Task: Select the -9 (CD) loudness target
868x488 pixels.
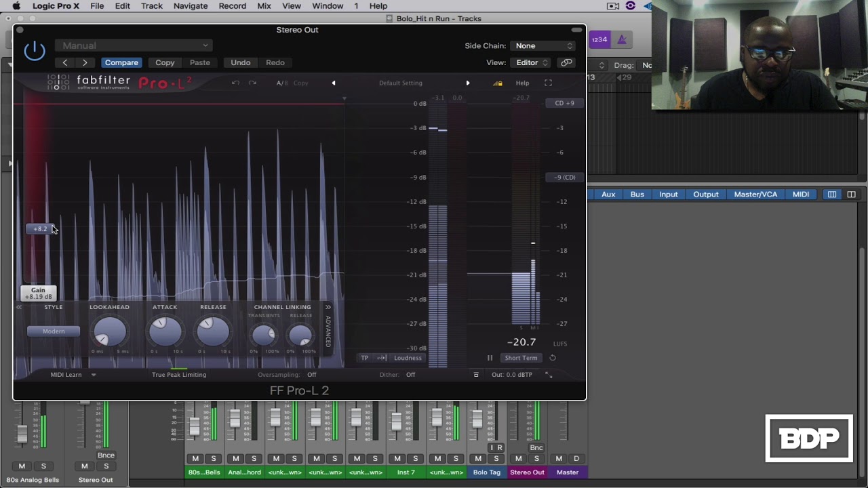Action: click(x=564, y=177)
